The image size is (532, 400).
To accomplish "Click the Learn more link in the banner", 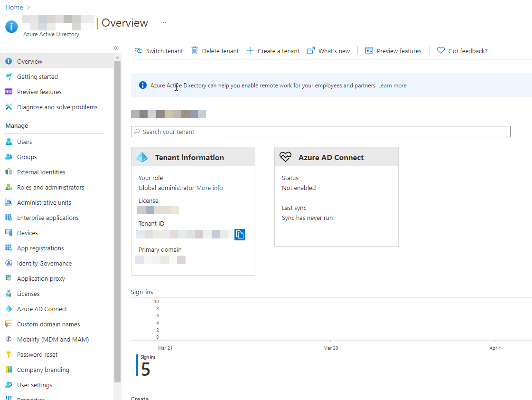I will 392,86.
